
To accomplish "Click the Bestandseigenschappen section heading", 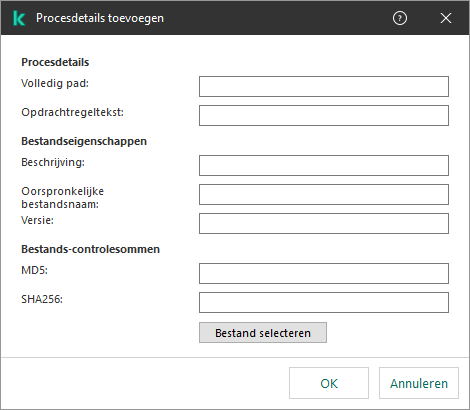I will coord(84,141).
